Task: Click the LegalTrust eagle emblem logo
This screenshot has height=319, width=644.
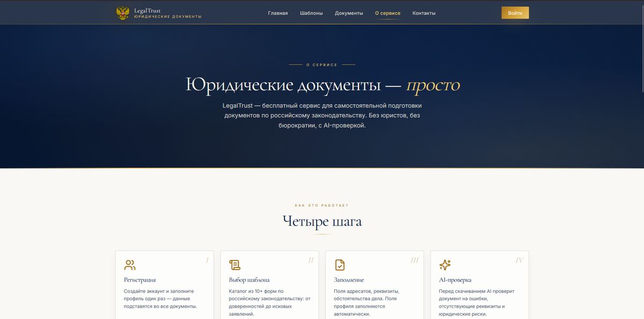Action: click(x=123, y=13)
